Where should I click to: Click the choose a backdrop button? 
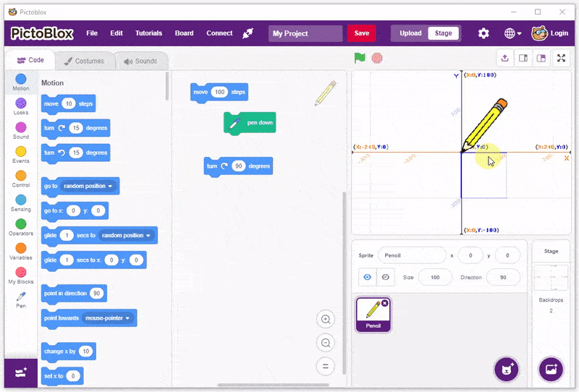coord(551,369)
